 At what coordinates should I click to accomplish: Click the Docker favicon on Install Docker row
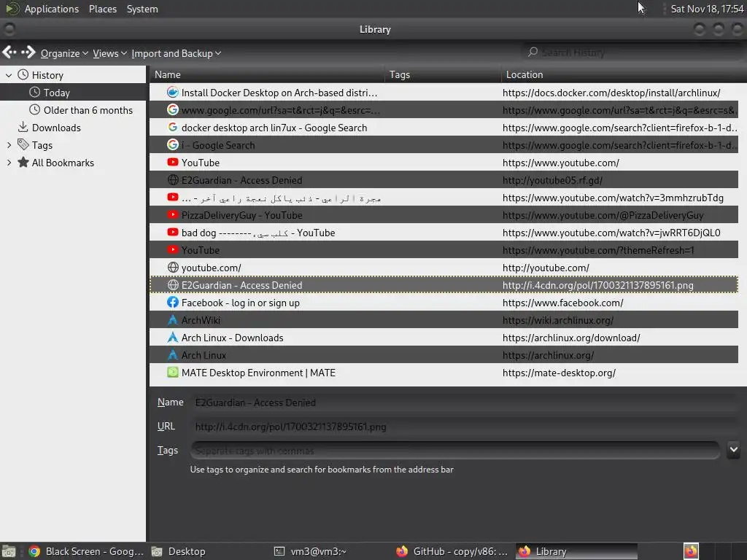pyautogui.click(x=172, y=92)
